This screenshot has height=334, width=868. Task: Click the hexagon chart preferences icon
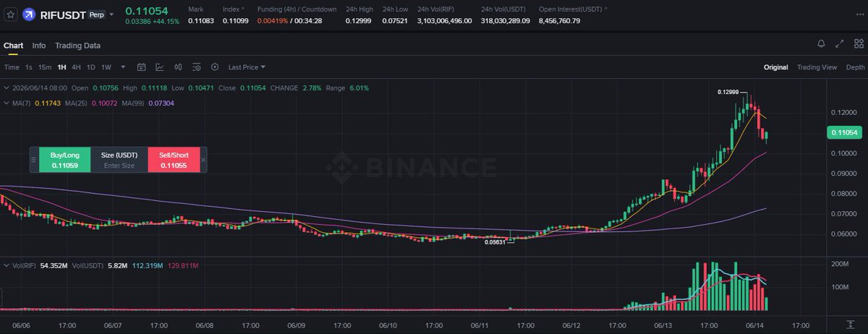point(215,67)
